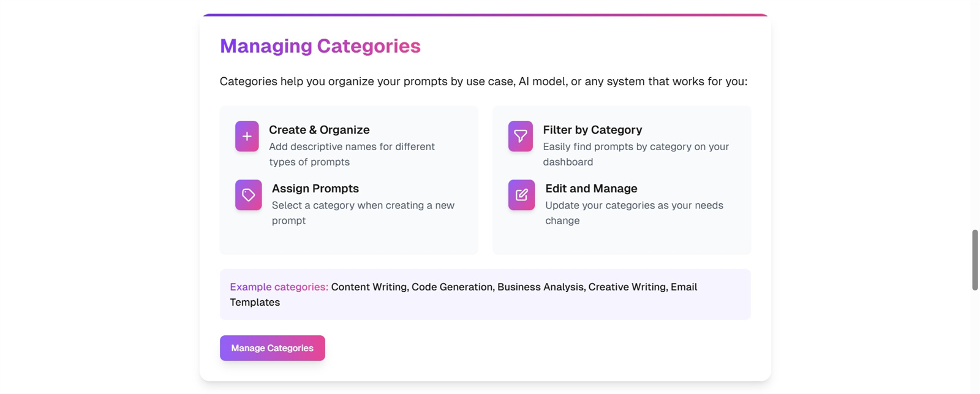This screenshot has width=980, height=394.
Task: Click the 'Easily find prompts by category' description
Action: click(x=636, y=154)
